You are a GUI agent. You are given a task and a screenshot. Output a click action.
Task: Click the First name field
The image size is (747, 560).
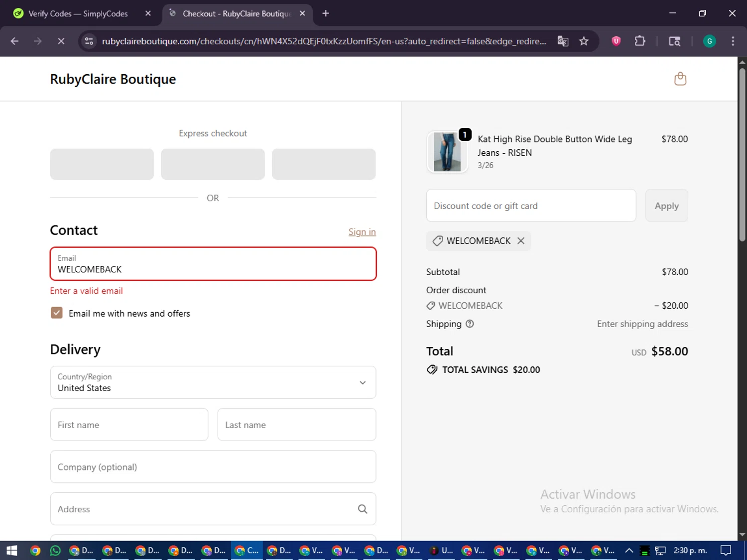pyautogui.click(x=129, y=425)
